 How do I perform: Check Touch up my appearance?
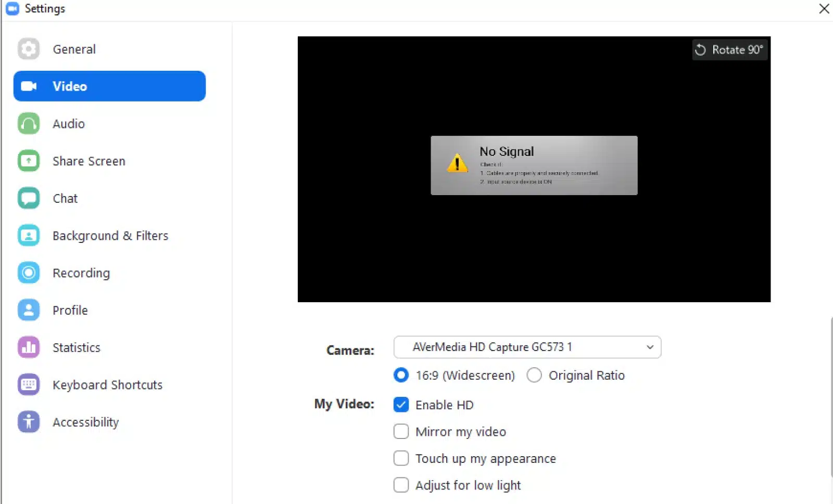click(401, 458)
